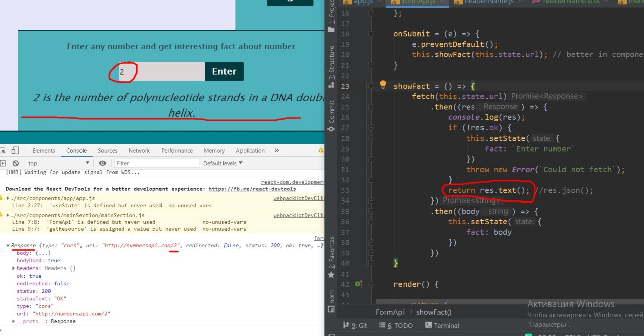This screenshot has width=644, height=336.
Task: Follow the fb.me/react-devtools link
Action: click(252, 189)
